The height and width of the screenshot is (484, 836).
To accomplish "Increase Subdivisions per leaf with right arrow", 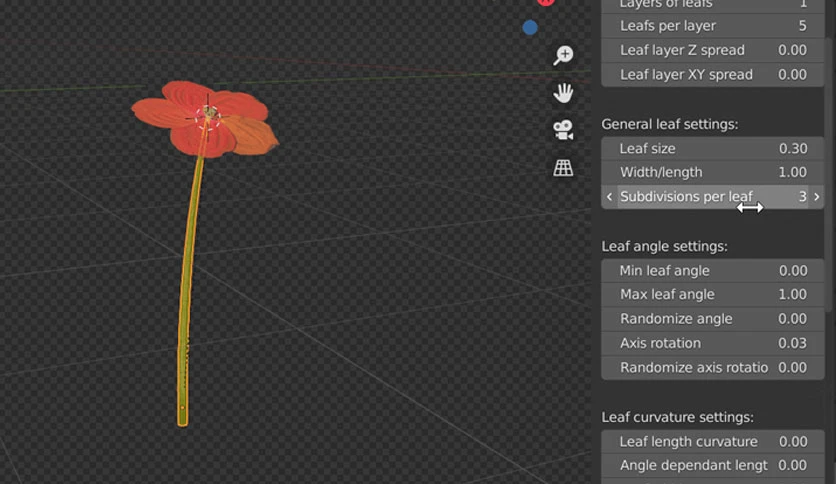I will (817, 197).
